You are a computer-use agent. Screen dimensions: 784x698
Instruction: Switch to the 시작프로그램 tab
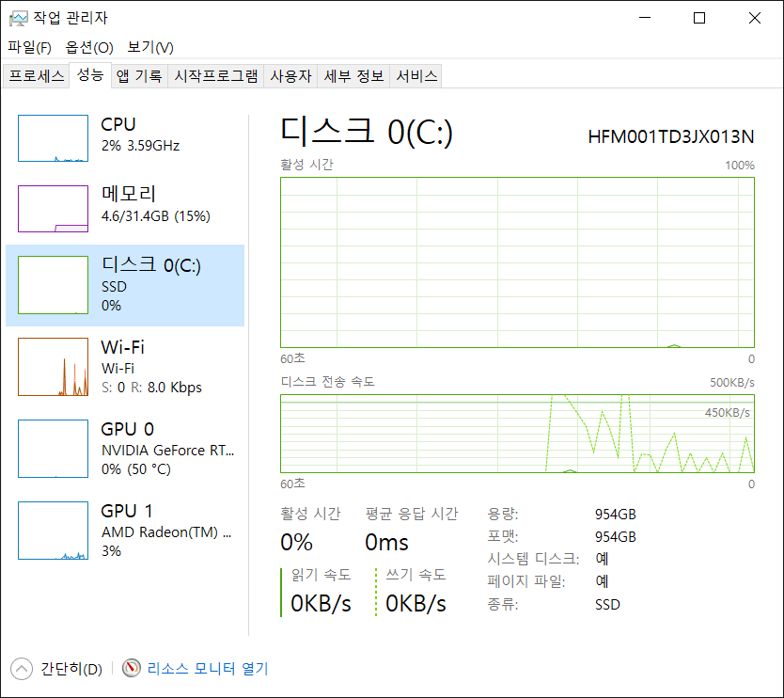click(x=215, y=76)
